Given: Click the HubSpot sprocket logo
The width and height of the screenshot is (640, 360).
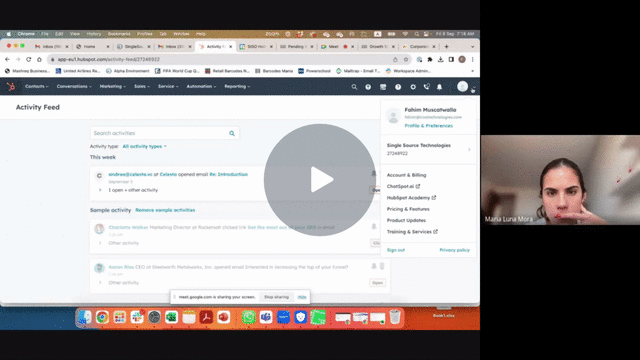Looking at the screenshot, I should click(x=11, y=87).
